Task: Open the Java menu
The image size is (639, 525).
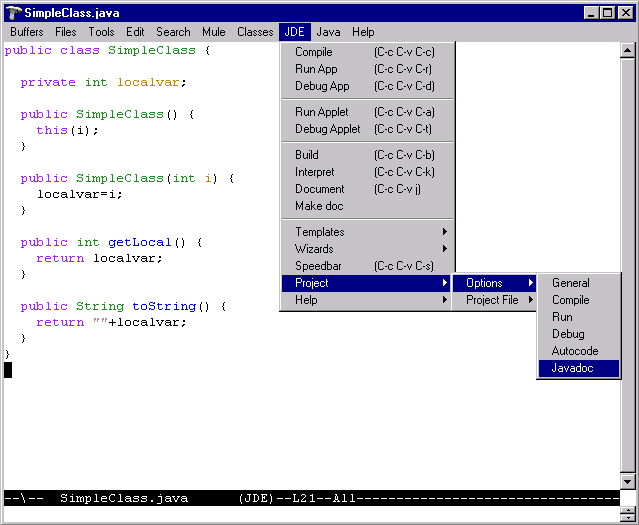Action: pyautogui.click(x=328, y=32)
